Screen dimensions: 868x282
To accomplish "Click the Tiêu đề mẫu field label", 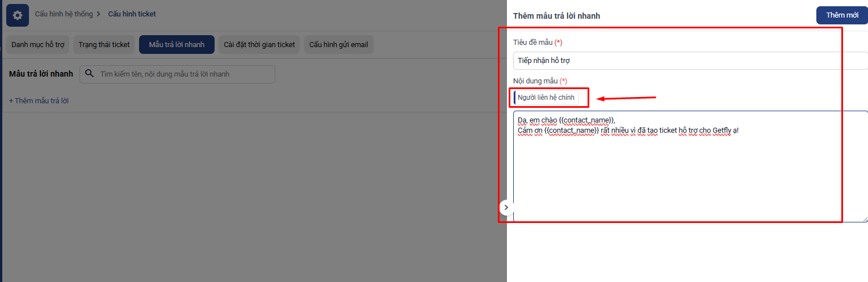I will pyautogui.click(x=533, y=43).
